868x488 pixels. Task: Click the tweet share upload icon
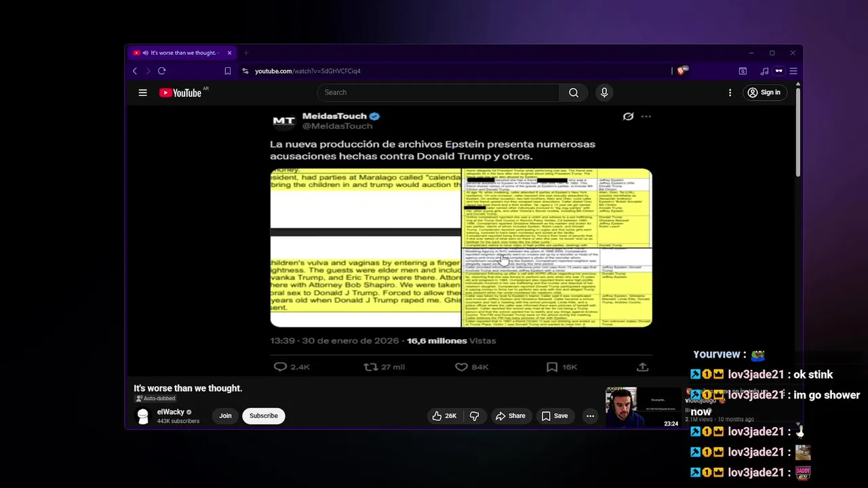click(642, 367)
